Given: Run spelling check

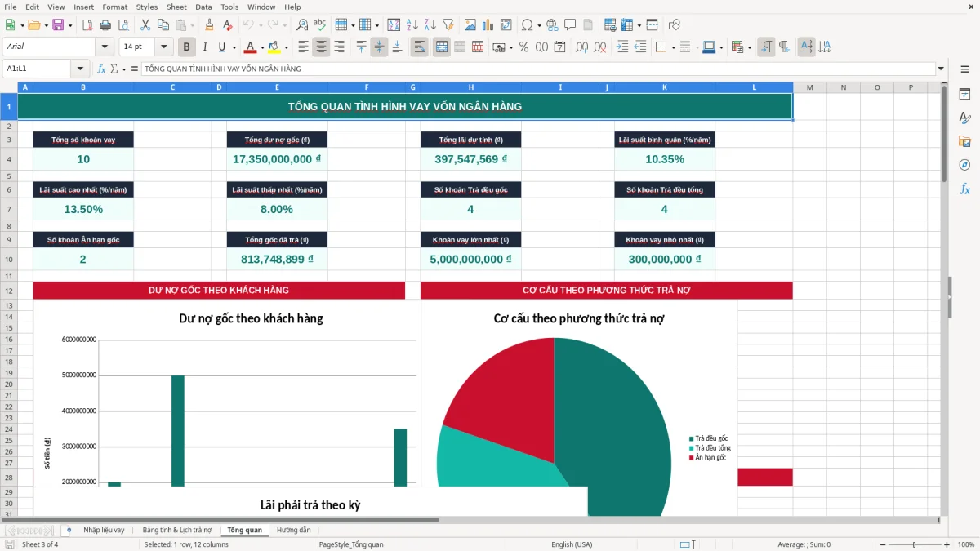Looking at the screenshot, I should click(x=320, y=25).
